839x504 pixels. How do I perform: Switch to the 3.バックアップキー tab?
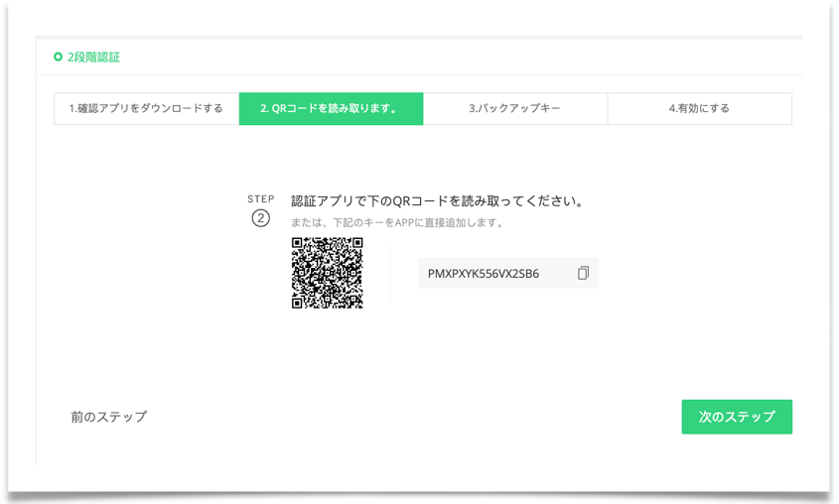pos(514,109)
